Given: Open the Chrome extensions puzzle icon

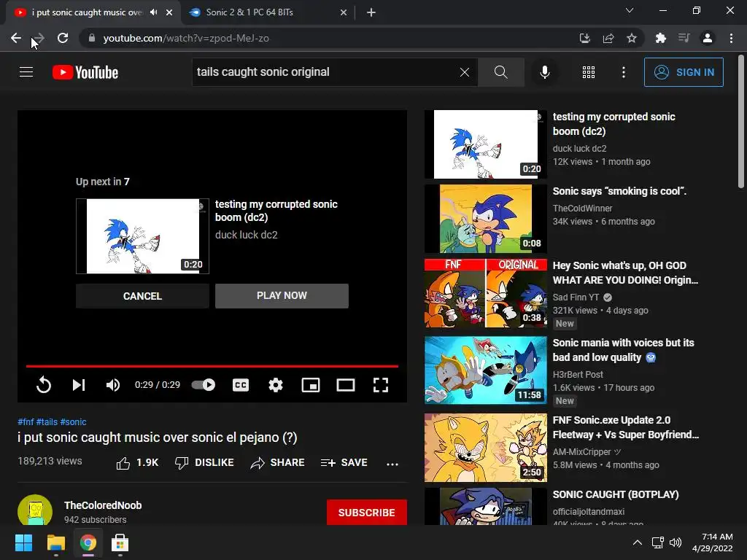Looking at the screenshot, I should tap(660, 38).
